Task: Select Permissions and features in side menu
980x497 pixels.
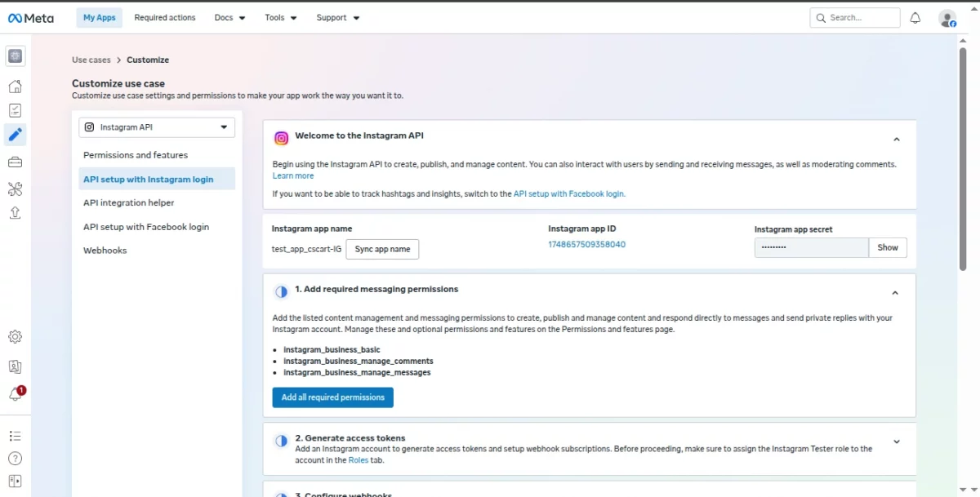Action: pos(136,155)
